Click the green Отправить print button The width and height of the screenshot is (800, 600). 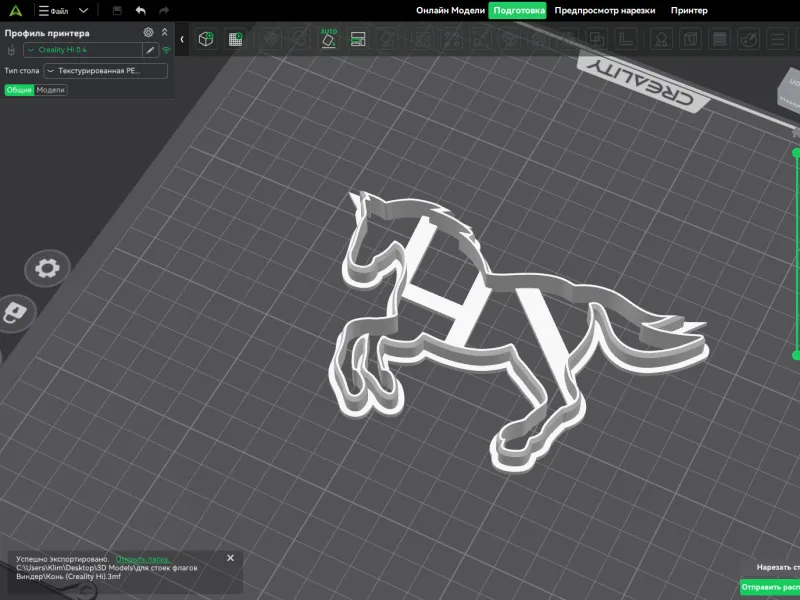(x=770, y=587)
